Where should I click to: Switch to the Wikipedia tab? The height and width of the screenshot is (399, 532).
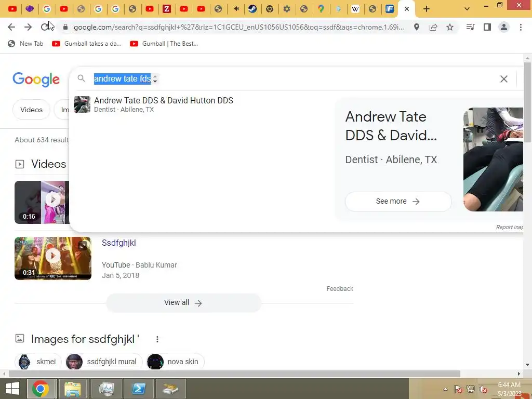(x=355, y=9)
